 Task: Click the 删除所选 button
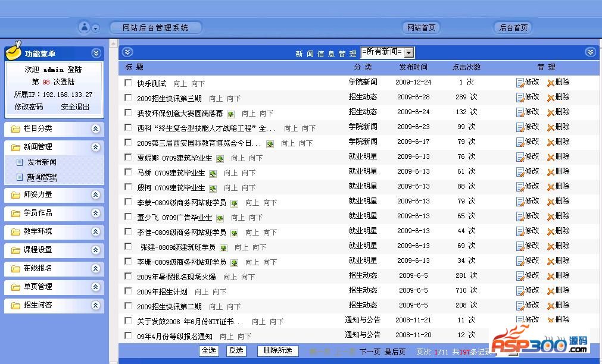pos(277,351)
